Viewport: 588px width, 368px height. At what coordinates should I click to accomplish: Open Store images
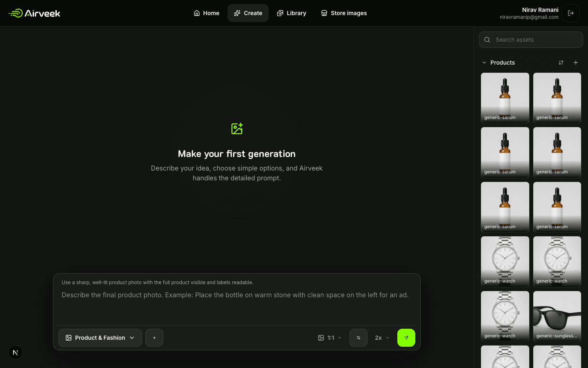[344, 13]
